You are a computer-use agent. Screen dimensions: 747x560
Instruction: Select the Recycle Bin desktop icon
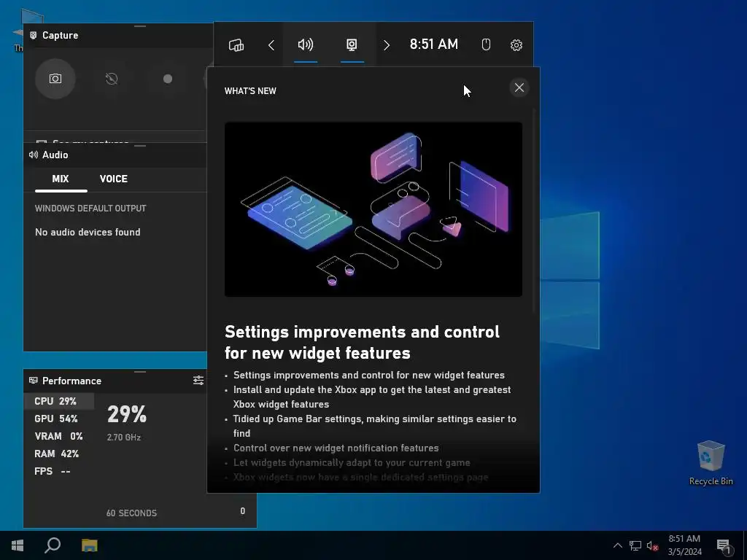pyautogui.click(x=711, y=463)
